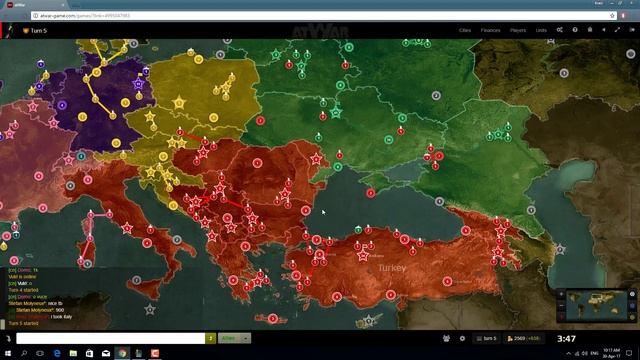Bookmark page with the star icon
The image size is (640, 360).
tap(612, 16)
